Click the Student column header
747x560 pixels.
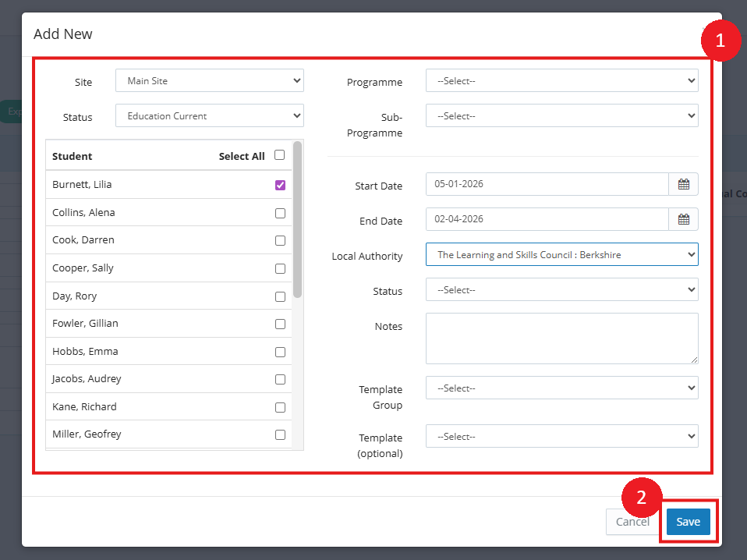(72, 156)
